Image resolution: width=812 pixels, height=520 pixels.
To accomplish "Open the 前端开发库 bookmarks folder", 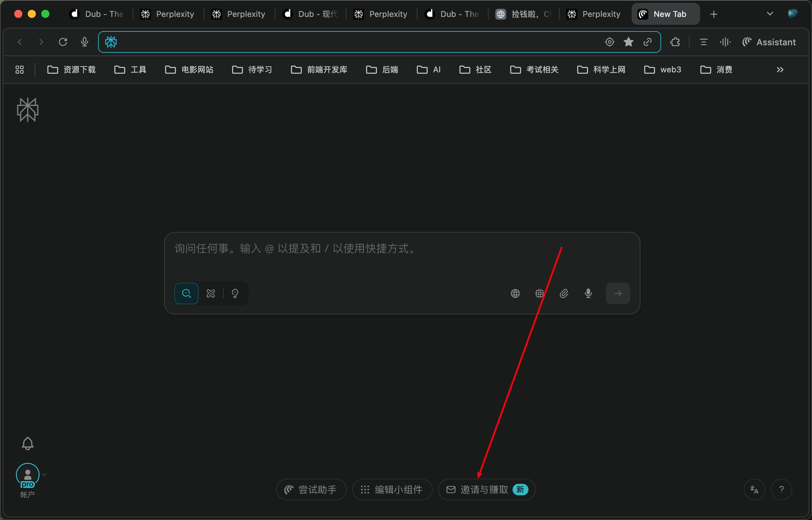I will [x=319, y=70].
